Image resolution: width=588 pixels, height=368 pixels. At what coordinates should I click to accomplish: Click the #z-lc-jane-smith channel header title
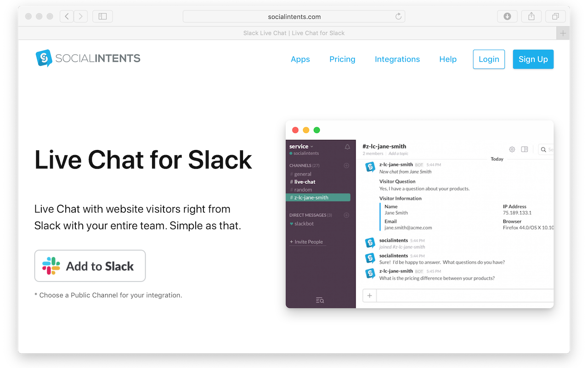click(384, 146)
